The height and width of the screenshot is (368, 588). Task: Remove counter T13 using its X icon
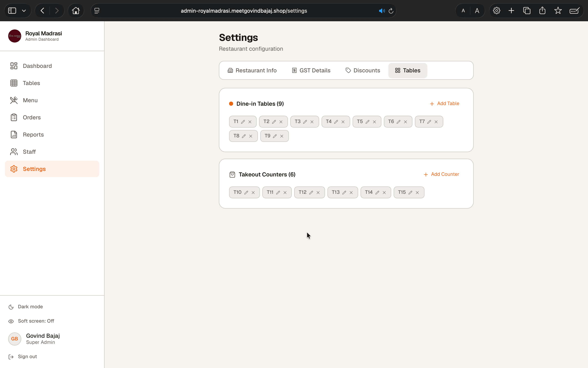[x=351, y=193]
